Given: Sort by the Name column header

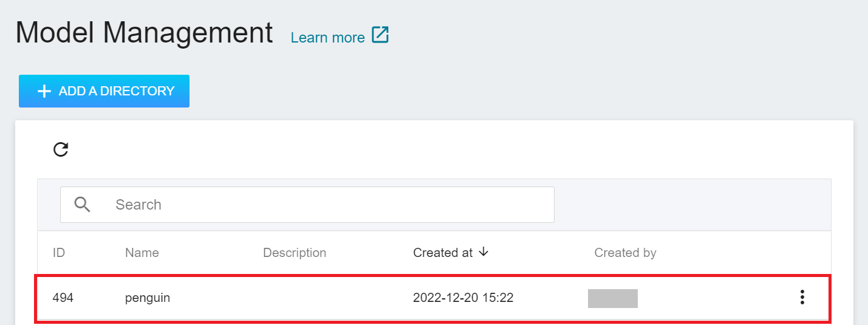Looking at the screenshot, I should pos(142,253).
